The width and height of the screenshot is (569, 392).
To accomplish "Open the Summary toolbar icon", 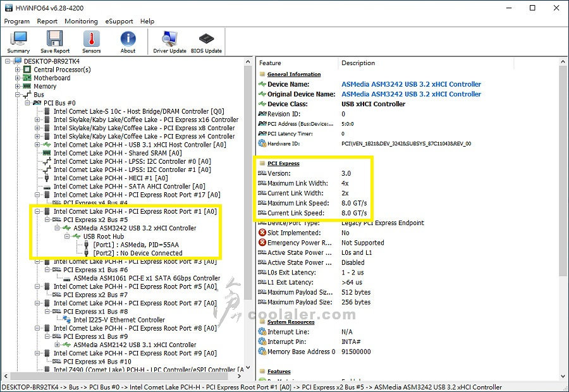I will [18, 42].
